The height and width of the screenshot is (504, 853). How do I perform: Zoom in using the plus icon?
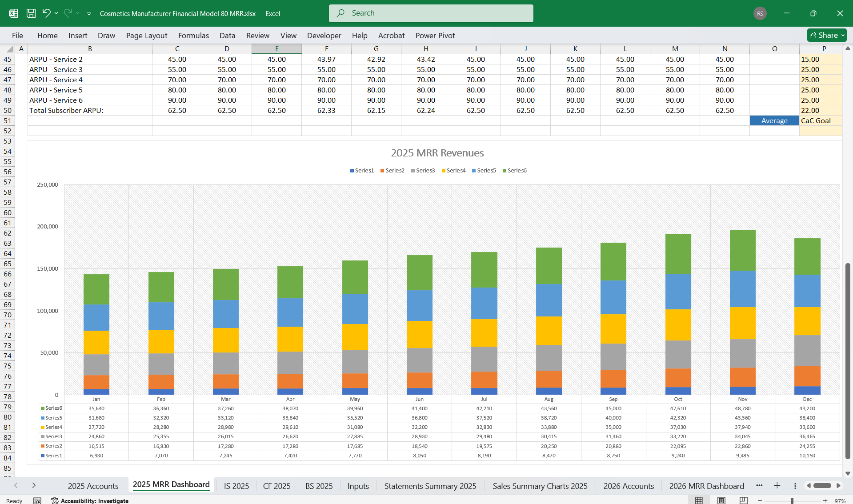pyautogui.click(x=825, y=500)
